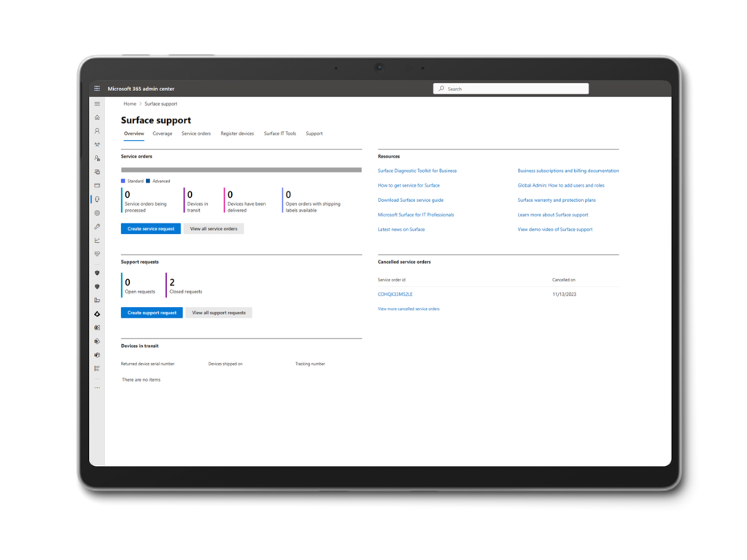
Task: Open How to get service for Surface
Action: pos(409,185)
